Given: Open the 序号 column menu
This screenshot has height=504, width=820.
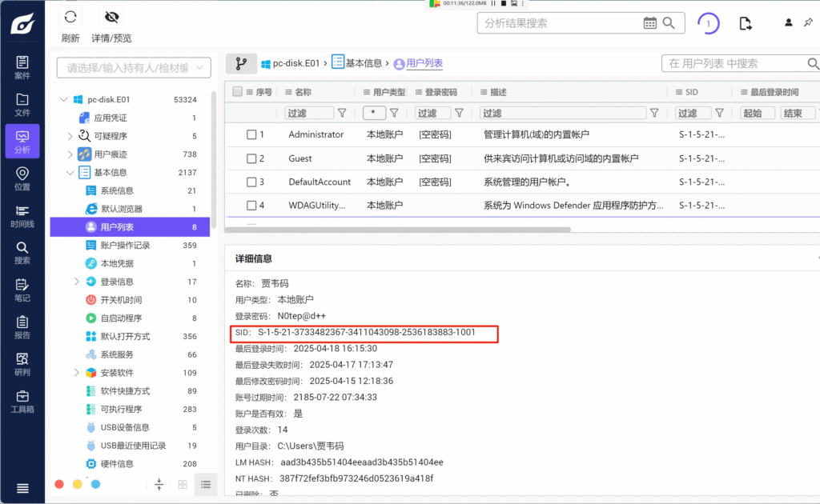Looking at the screenshot, I should 250,92.
